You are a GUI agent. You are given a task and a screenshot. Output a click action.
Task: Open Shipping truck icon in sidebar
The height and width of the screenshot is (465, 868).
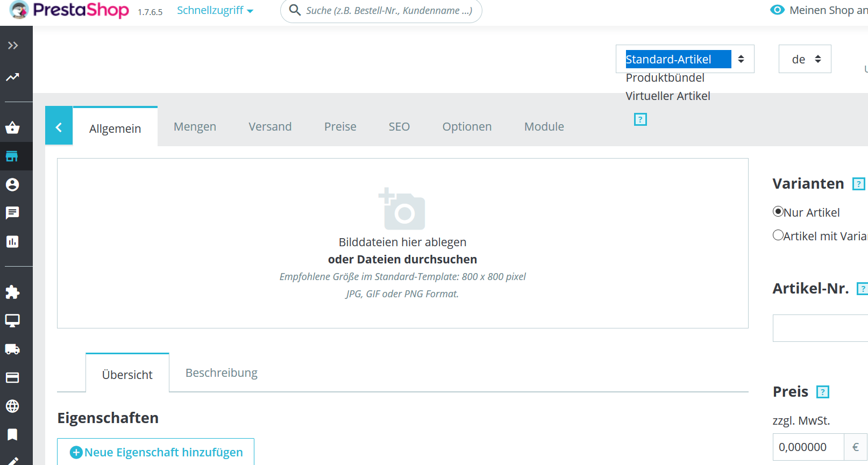click(12, 349)
